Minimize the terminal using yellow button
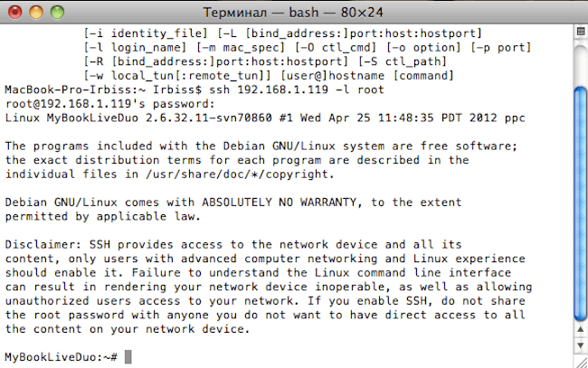The height and width of the screenshot is (368, 588). click(36, 13)
